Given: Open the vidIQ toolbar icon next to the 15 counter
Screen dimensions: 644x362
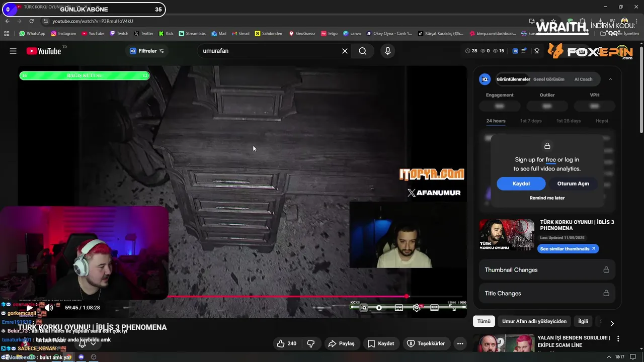Looking at the screenshot, I should click(515, 51).
